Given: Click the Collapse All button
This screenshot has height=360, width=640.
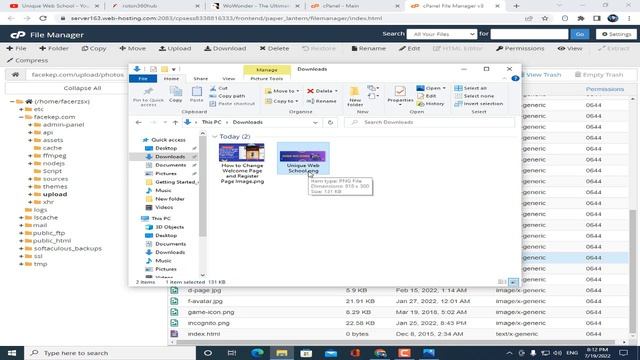Looking at the screenshot, I should 82,88.
